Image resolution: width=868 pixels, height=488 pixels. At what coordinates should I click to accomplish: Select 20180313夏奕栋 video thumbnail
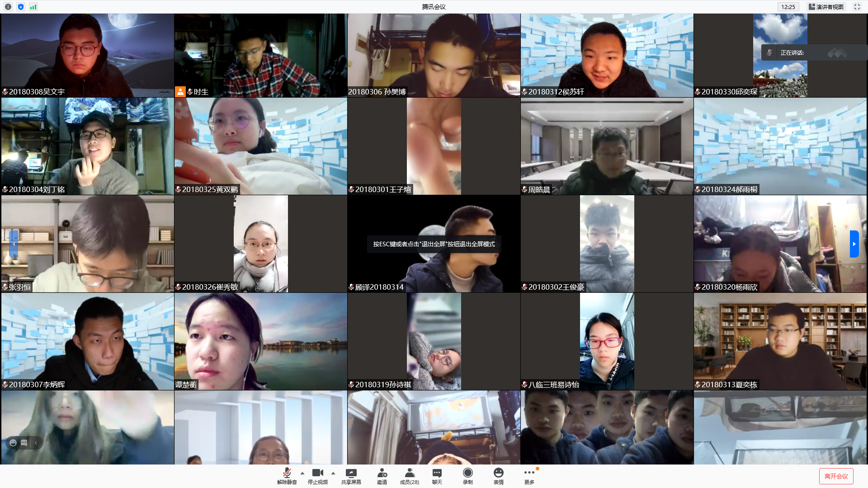pos(780,342)
